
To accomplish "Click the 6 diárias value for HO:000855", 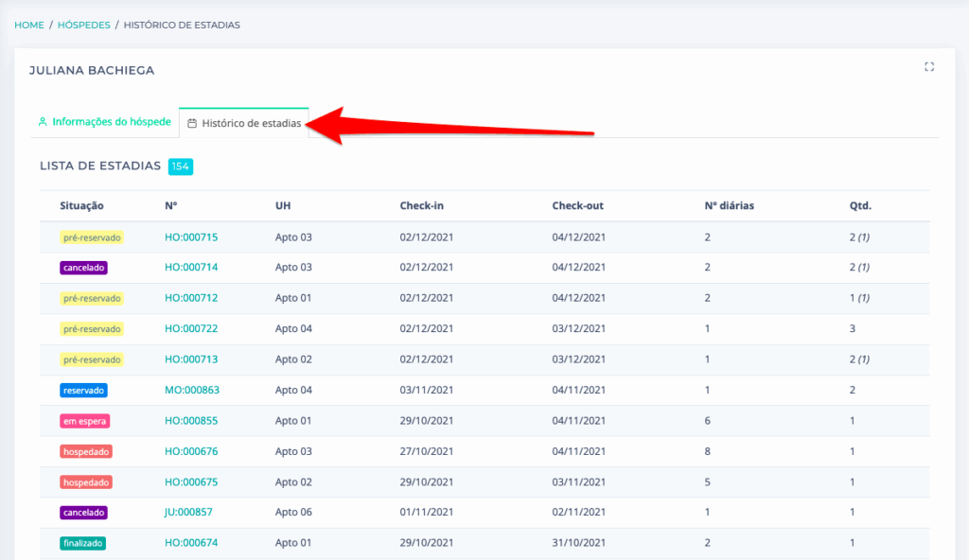I will click(708, 421).
